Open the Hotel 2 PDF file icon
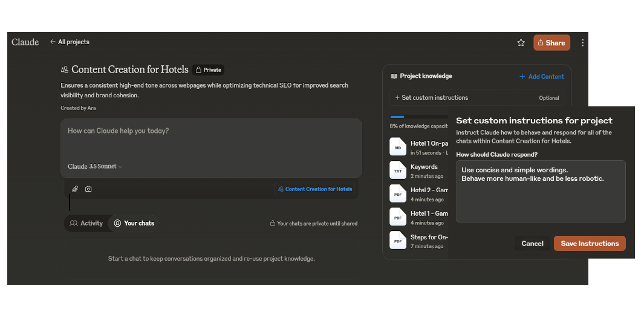Viewport: 644px width, 309px height. pos(397,194)
